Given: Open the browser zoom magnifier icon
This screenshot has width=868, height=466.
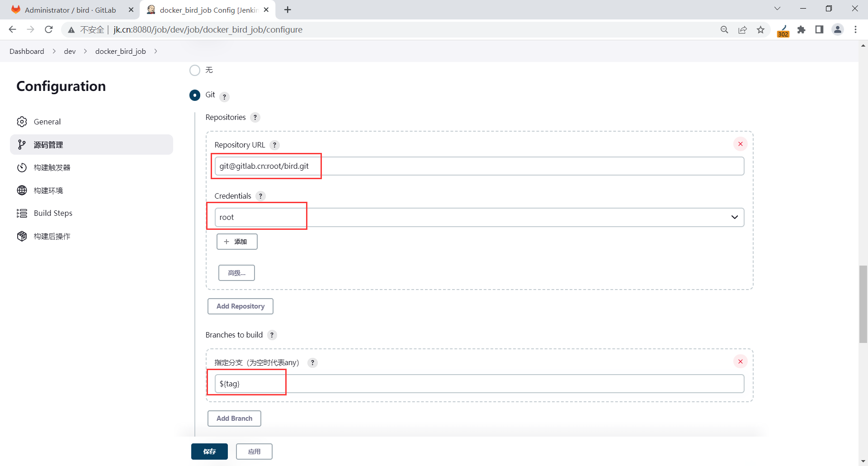Looking at the screenshot, I should point(724,29).
